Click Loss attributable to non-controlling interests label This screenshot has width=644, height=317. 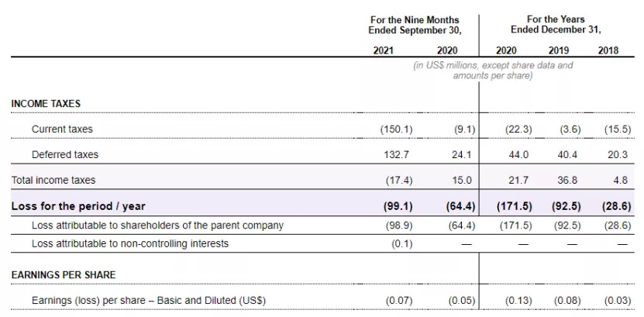(x=130, y=244)
